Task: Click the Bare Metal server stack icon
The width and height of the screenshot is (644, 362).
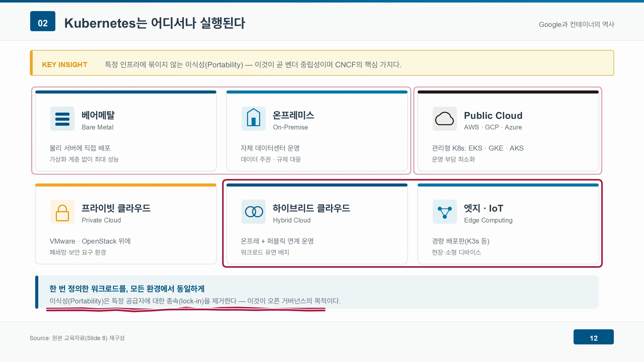Action: click(x=62, y=119)
